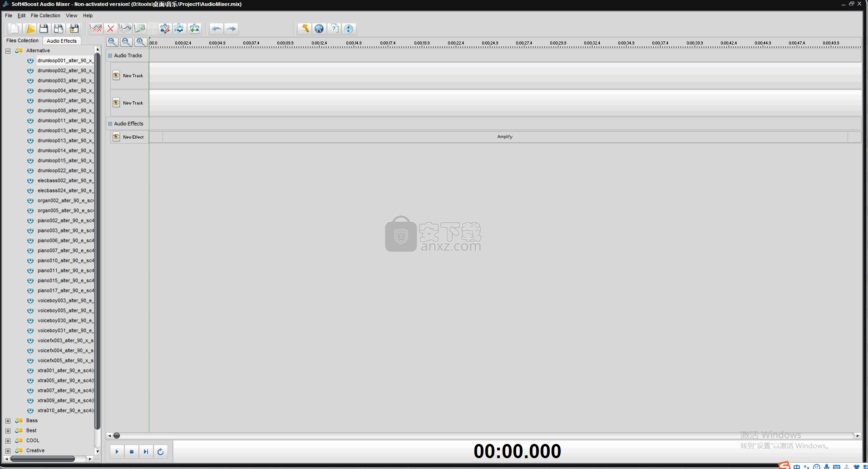Expand the Best folder
The image size is (868, 469).
pyautogui.click(x=8, y=431)
